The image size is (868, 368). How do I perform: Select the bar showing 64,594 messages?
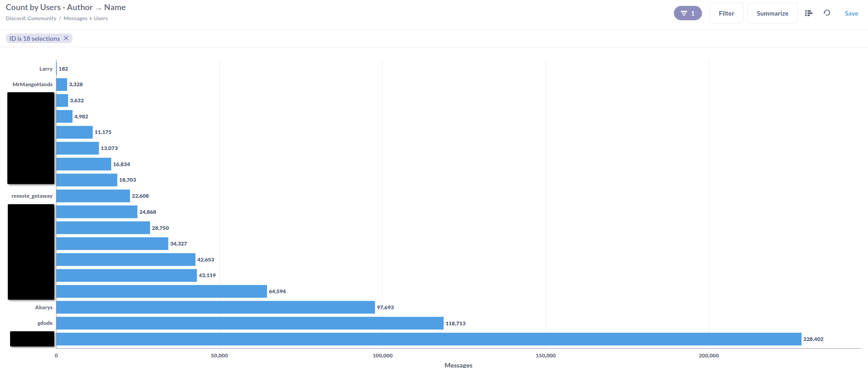coord(161,291)
